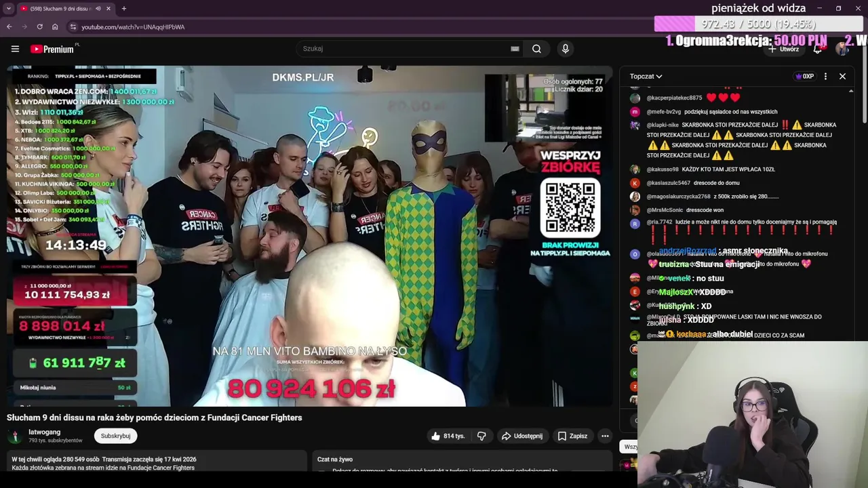Click the description text '280 549 osób'

pos(81,460)
